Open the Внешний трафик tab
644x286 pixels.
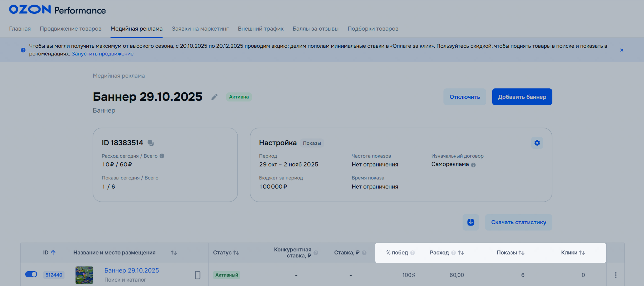point(261,29)
